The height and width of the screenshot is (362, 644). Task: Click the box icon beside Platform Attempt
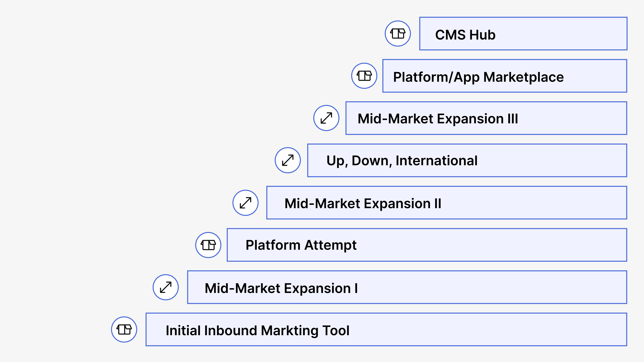(x=208, y=245)
